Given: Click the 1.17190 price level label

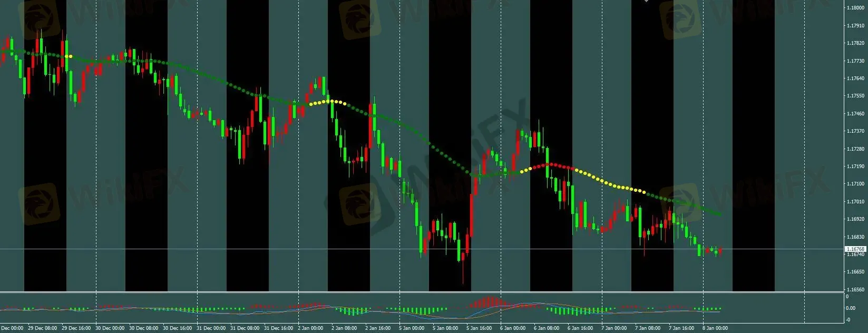Looking at the screenshot, I should click(x=855, y=166).
